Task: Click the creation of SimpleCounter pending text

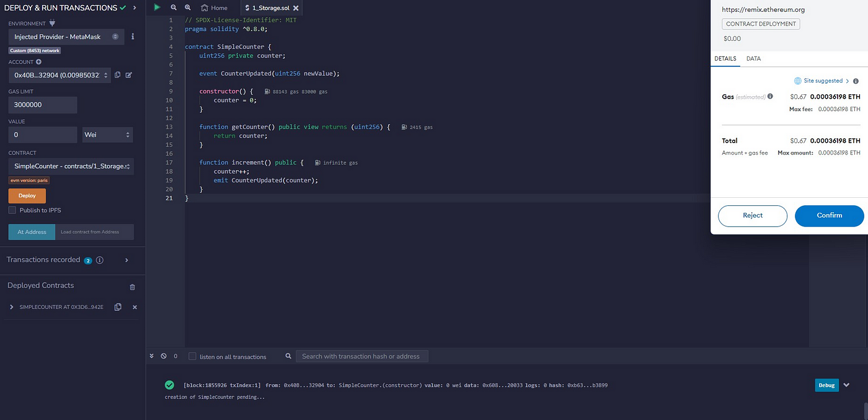Action: 215,397
